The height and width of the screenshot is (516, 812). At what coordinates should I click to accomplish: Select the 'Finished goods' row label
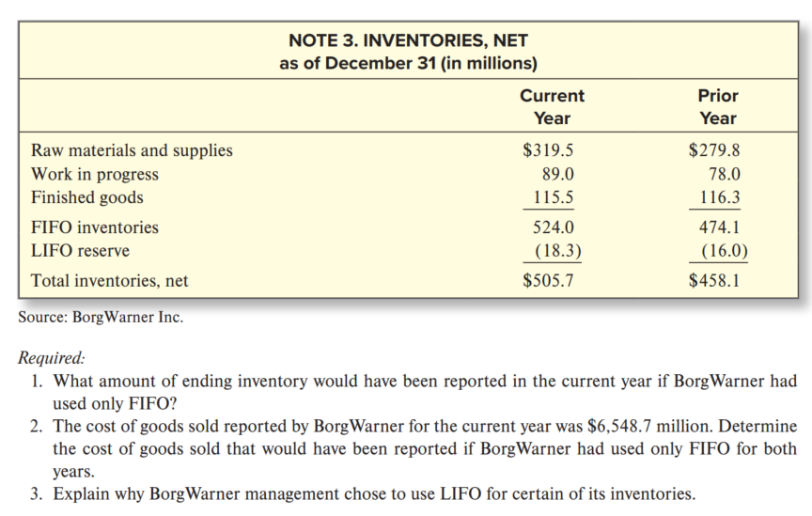pos(87,197)
